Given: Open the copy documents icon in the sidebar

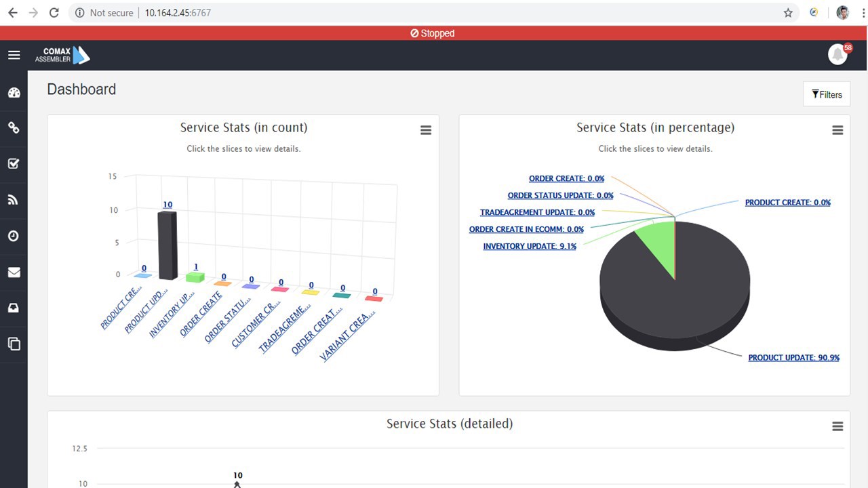Looking at the screenshot, I should (x=14, y=344).
